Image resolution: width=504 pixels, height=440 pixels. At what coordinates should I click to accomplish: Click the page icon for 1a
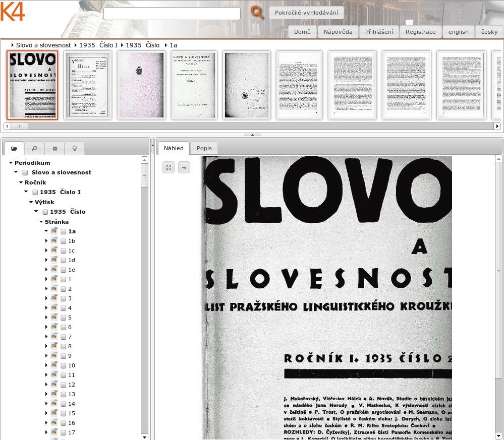pyautogui.click(x=54, y=231)
